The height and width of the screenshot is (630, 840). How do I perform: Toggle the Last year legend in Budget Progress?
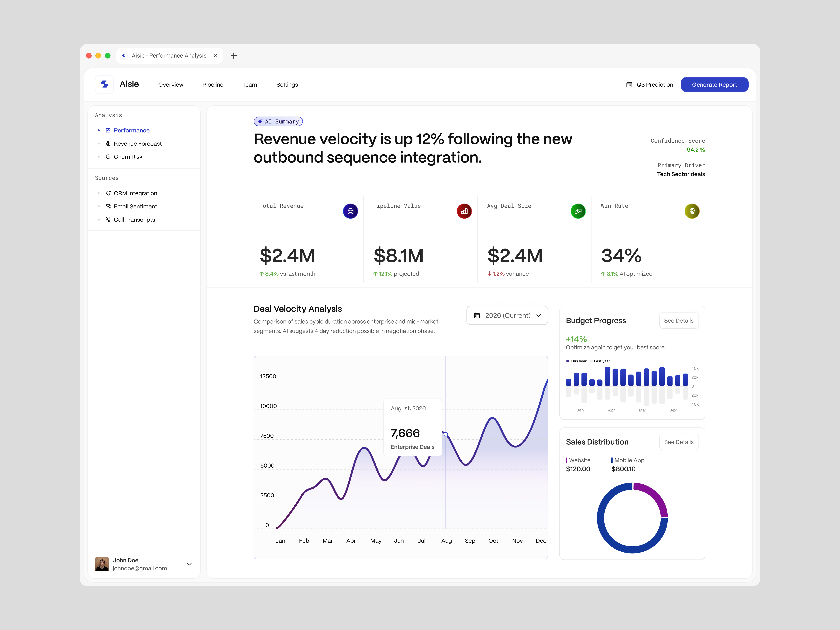(600, 361)
